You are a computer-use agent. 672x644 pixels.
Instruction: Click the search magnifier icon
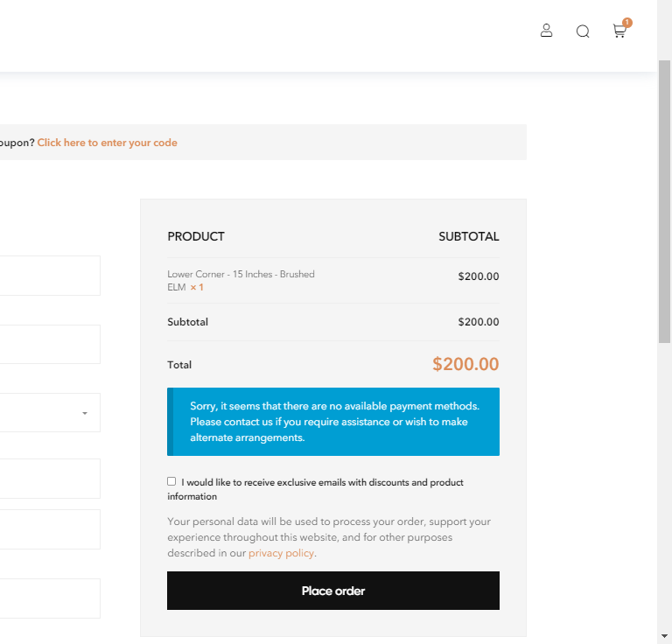[583, 31]
